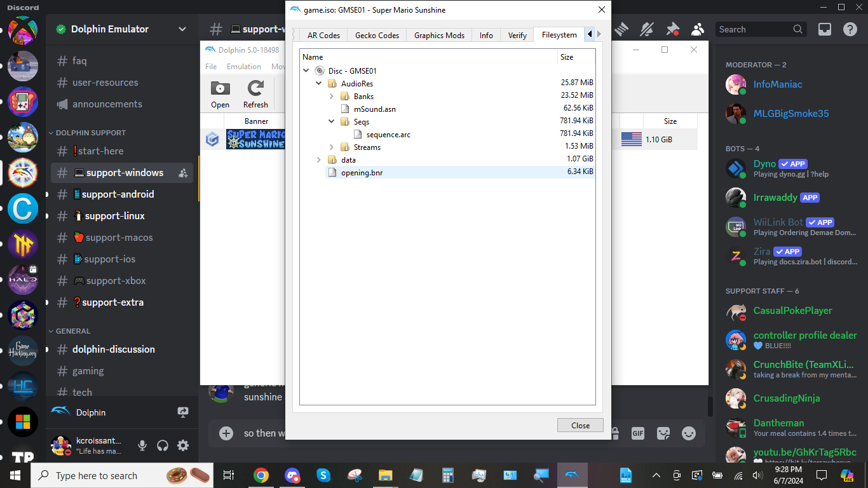The image size is (868, 488).
Task: Select the opening.bnr file
Action: (362, 172)
